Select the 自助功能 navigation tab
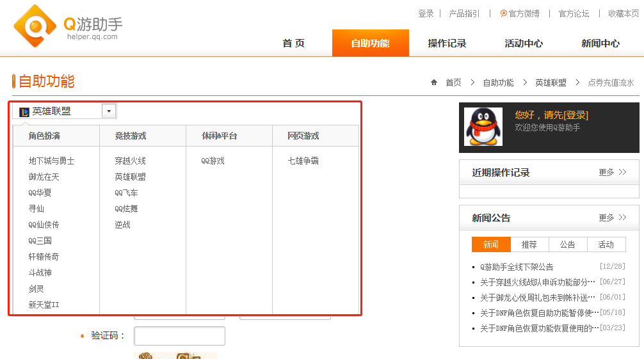 371,43
